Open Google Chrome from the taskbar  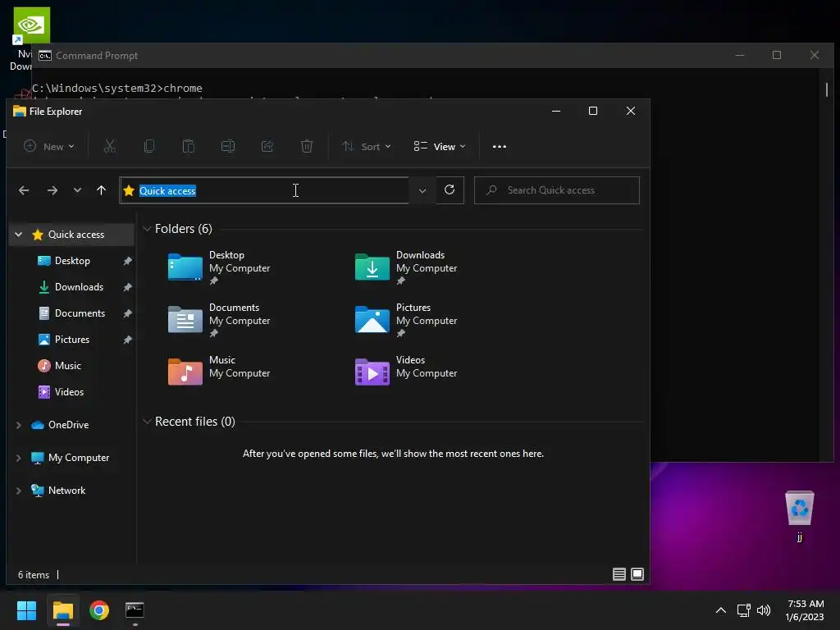tap(99, 610)
